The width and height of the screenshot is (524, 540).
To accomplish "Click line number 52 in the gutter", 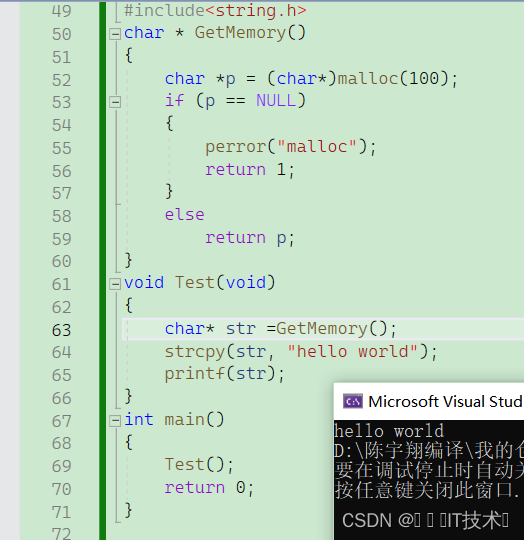I will point(62,80).
